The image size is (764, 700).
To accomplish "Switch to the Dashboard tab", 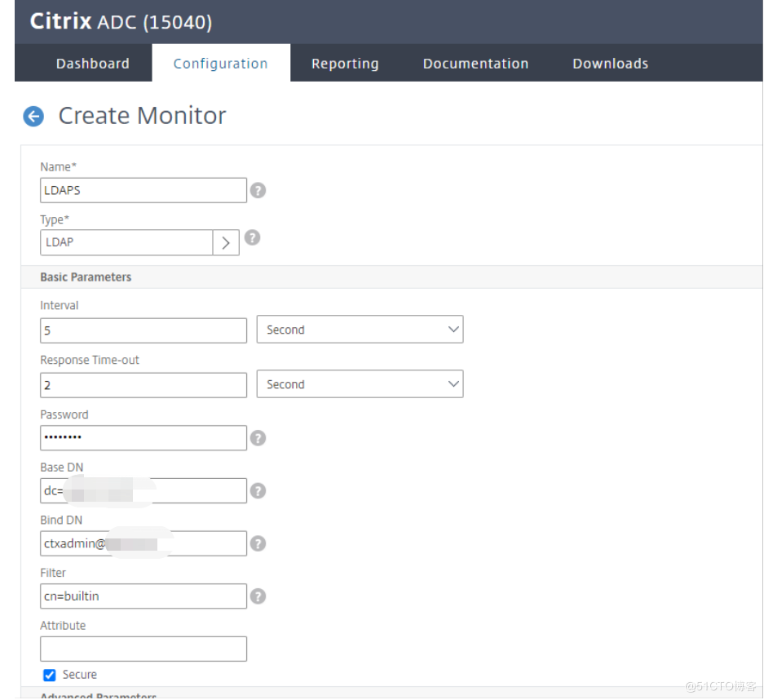I will click(93, 64).
